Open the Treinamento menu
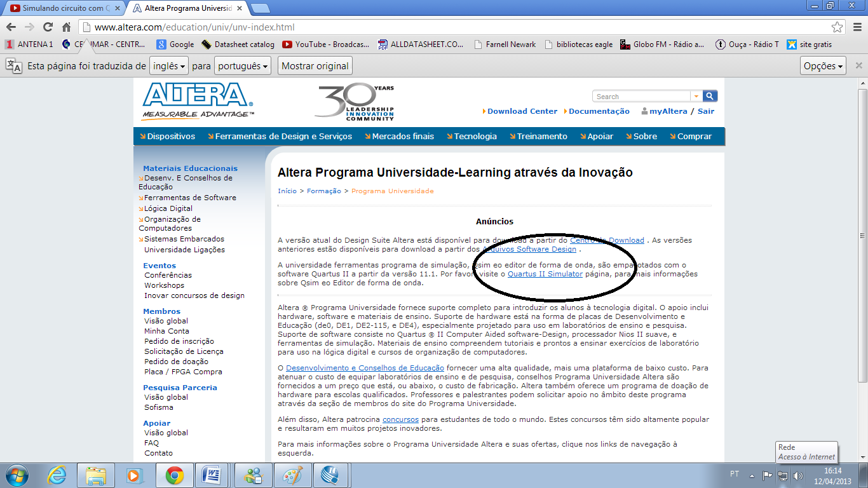 538,136
